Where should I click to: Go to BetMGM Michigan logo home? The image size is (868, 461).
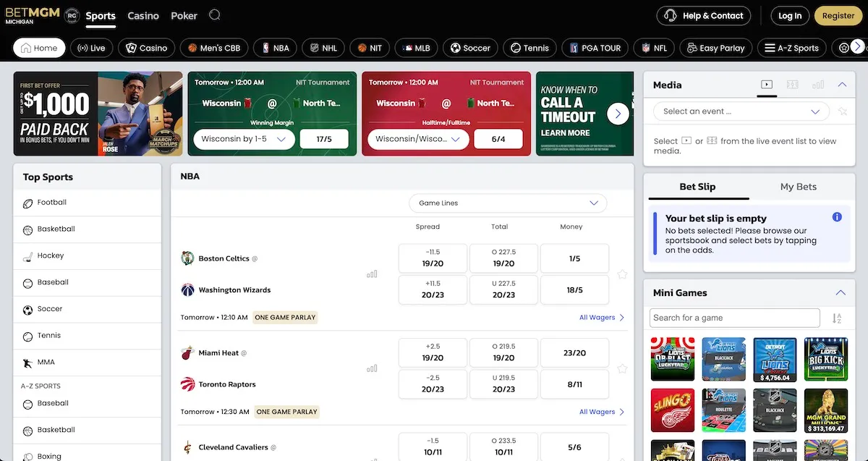[31, 15]
